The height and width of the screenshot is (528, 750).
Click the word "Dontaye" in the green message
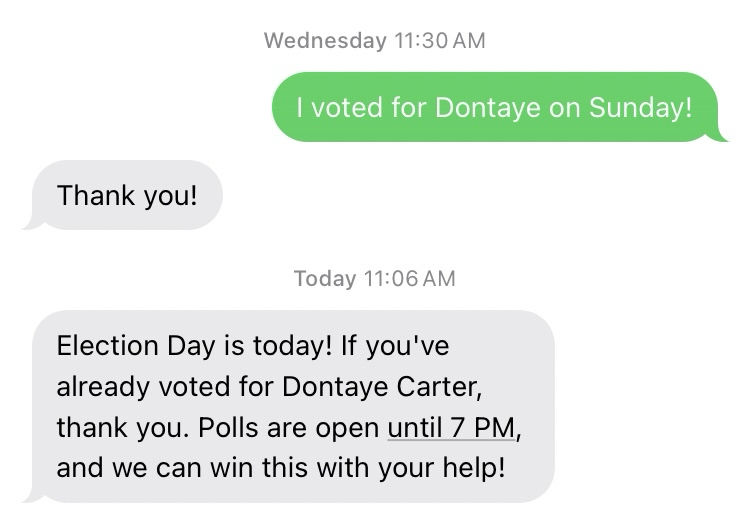(x=488, y=107)
